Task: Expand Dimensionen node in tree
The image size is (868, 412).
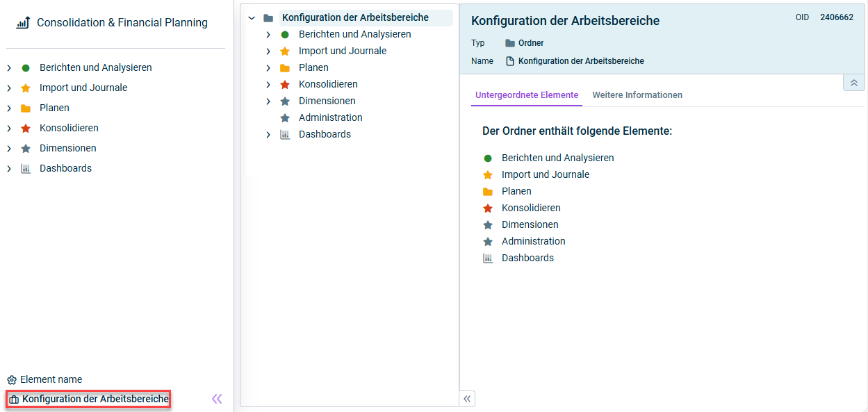Action: point(268,101)
